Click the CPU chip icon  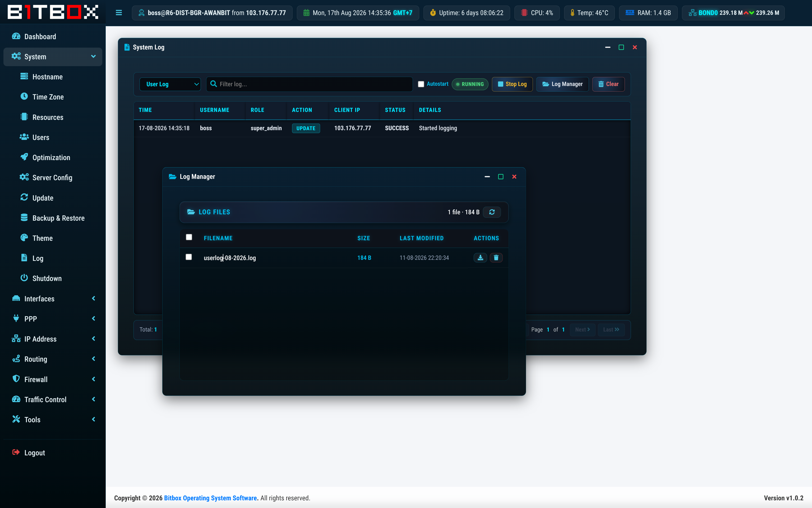(x=524, y=13)
